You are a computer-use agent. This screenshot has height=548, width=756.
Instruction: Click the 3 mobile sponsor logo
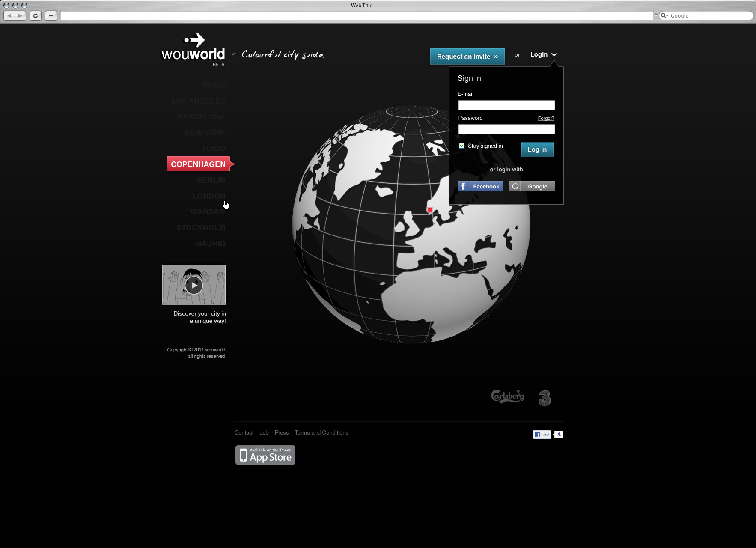(545, 398)
